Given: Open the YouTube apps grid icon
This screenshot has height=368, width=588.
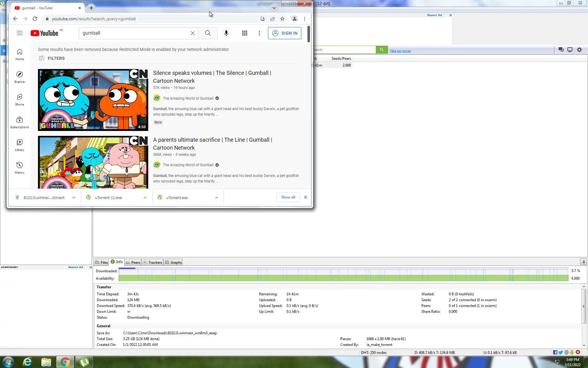Looking at the screenshot, I should (244, 33).
